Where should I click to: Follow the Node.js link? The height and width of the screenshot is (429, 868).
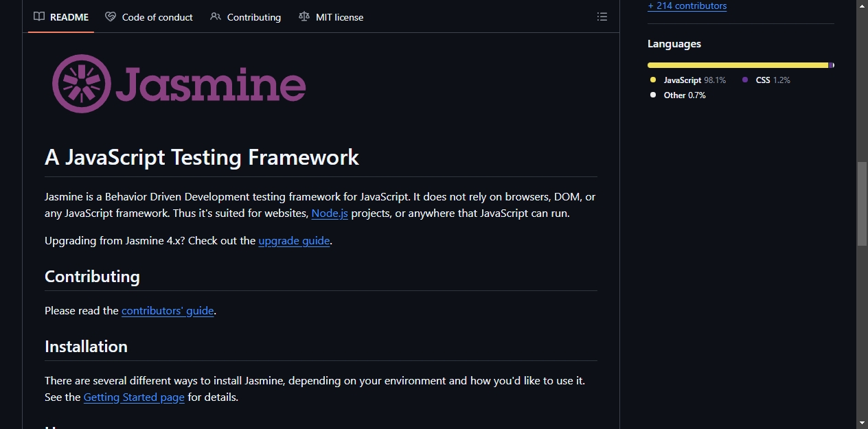(330, 213)
